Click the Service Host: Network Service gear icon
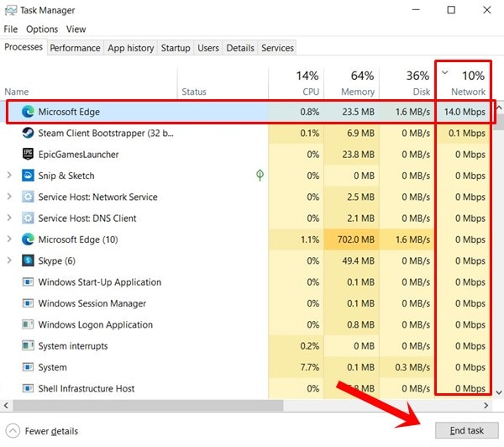Screen dimensions: 504x447 28,197
